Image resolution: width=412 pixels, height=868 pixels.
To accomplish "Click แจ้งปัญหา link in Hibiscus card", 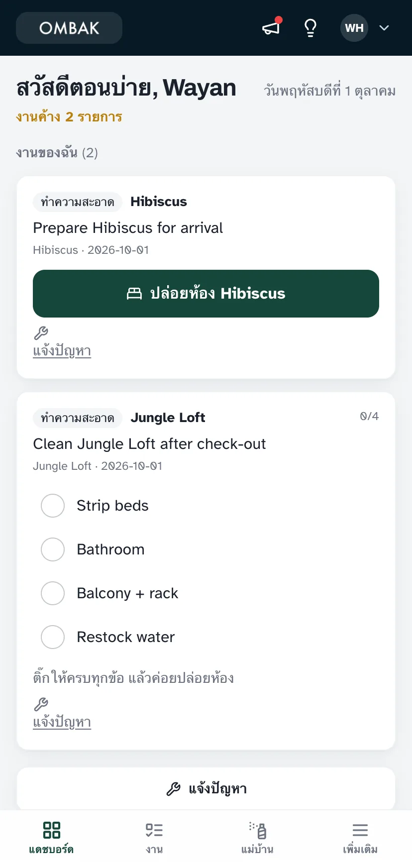I will [x=62, y=351].
